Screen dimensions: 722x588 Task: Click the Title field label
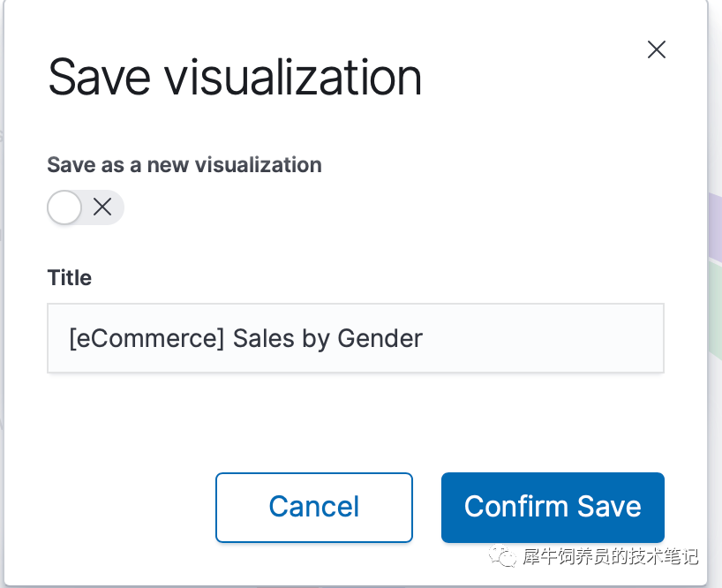pyautogui.click(x=69, y=277)
